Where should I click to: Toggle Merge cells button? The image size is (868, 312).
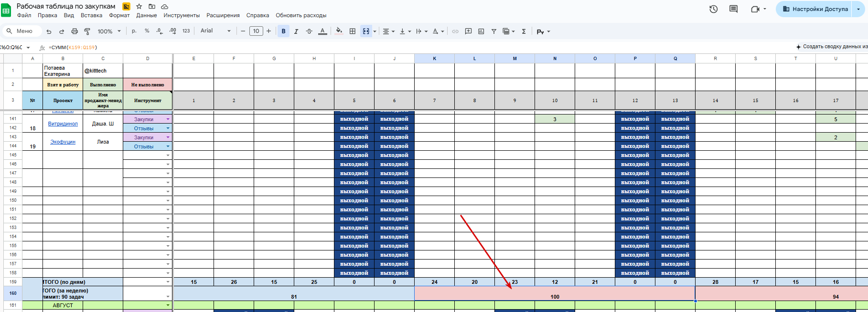pos(366,31)
